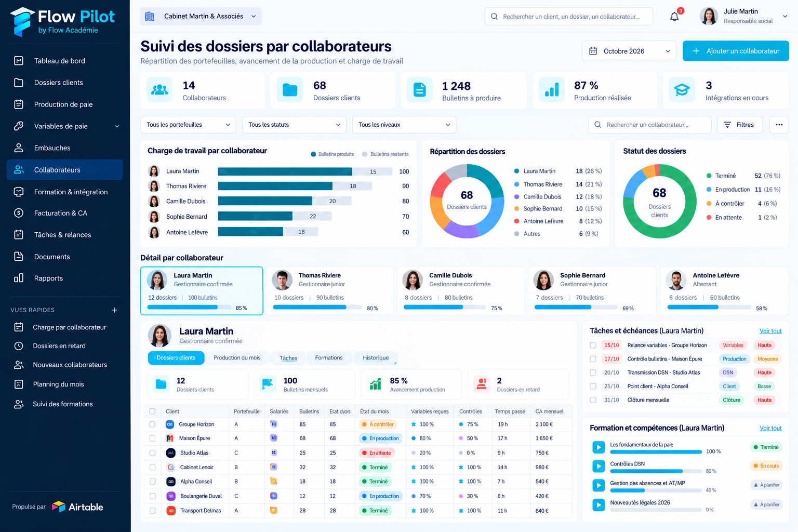Image resolution: width=798 pixels, height=532 pixels.
Task: Open the Formations tab
Action: (328, 358)
